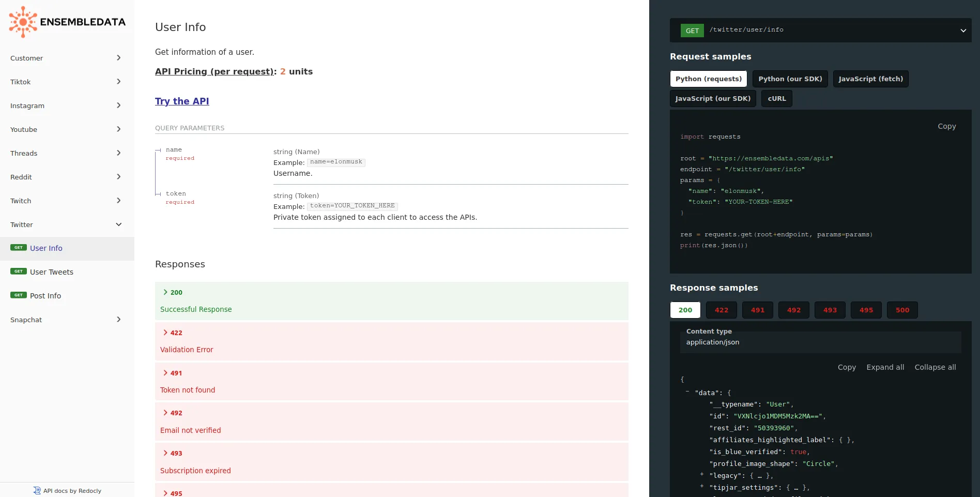980x497 pixels.
Task: Open the GET /twitter/user/info endpoint dropdown
Action: [x=821, y=30]
